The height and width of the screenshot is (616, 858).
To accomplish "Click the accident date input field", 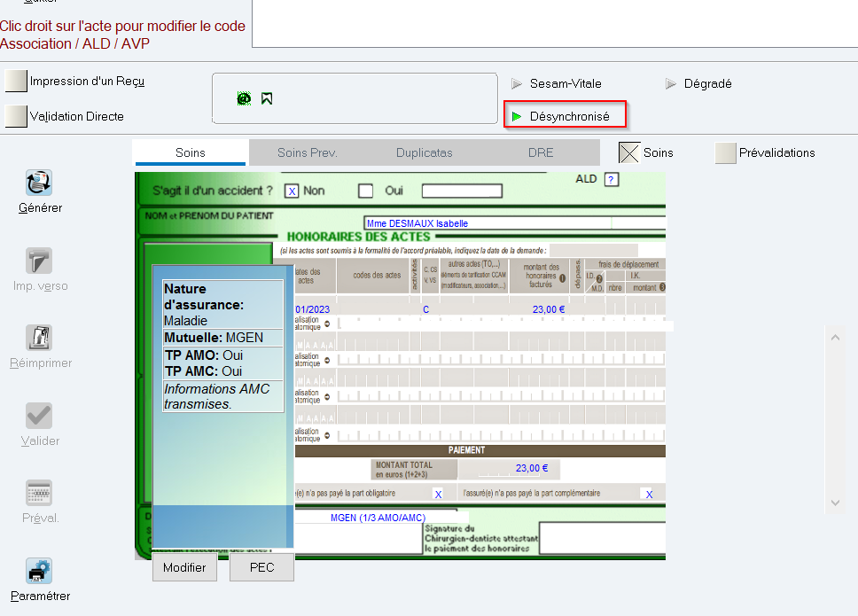I will click(462, 191).
